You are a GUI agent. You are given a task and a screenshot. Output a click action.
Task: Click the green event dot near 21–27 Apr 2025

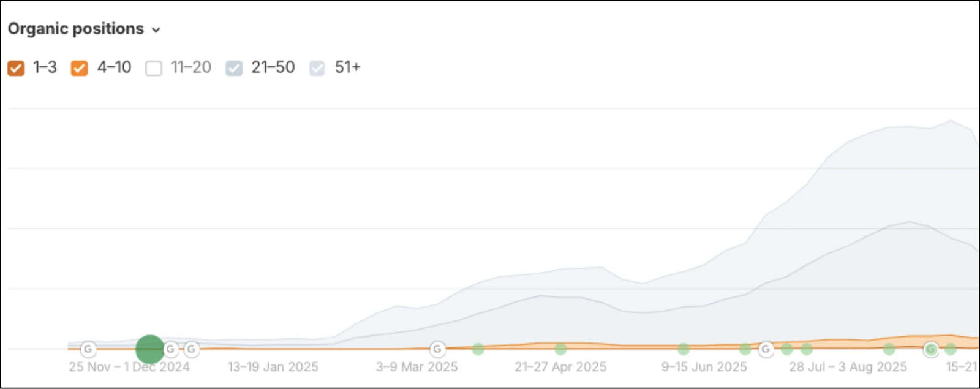(x=560, y=348)
